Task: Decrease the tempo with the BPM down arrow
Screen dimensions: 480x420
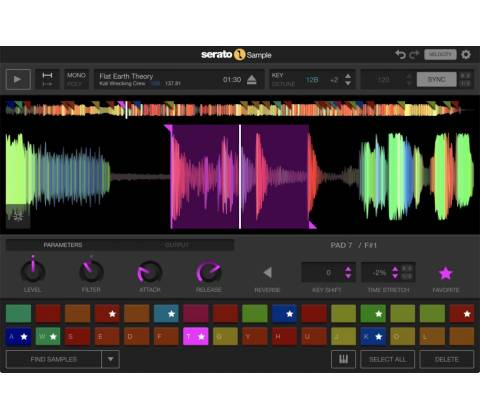Action: tap(409, 83)
